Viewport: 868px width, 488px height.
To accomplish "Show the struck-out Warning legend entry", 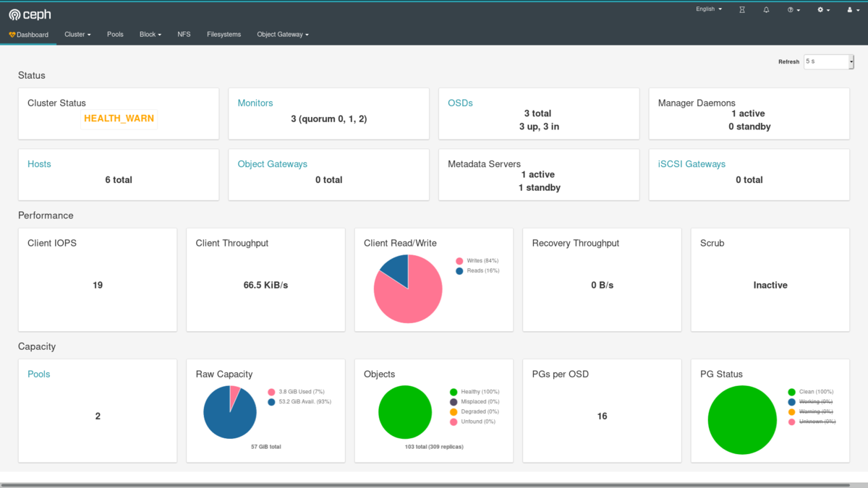I will point(810,412).
